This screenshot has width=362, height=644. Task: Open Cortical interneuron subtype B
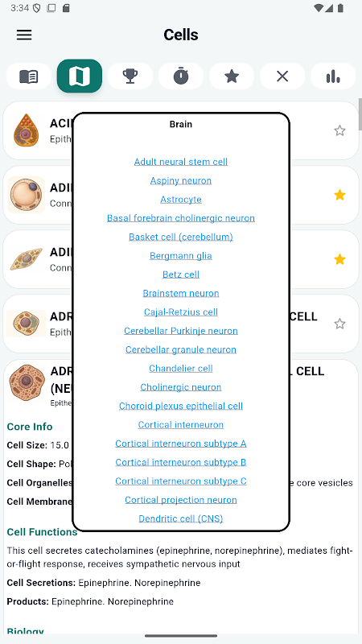181,462
